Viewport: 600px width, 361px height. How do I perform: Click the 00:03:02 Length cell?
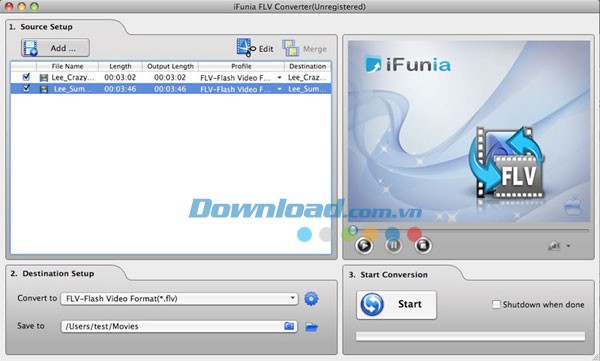point(120,77)
